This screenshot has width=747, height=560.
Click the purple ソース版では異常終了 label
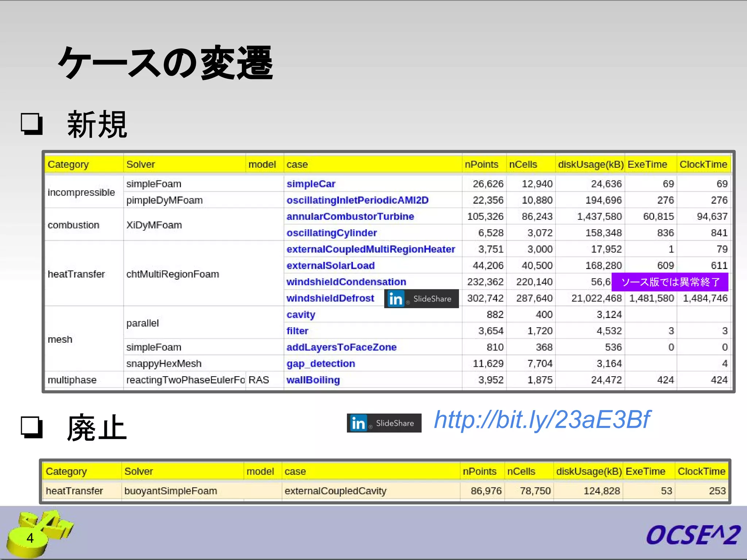pos(670,282)
